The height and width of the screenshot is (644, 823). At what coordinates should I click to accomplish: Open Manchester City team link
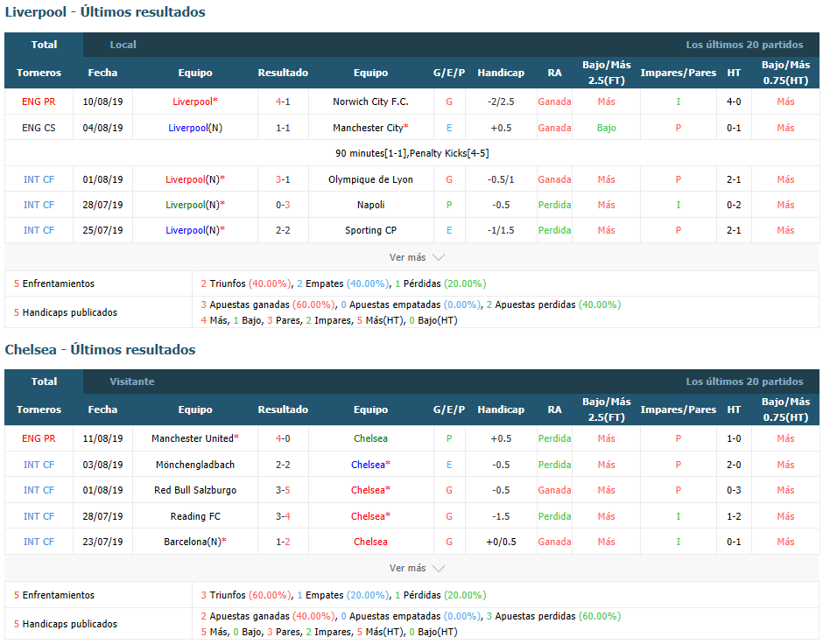(x=370, y=128)
